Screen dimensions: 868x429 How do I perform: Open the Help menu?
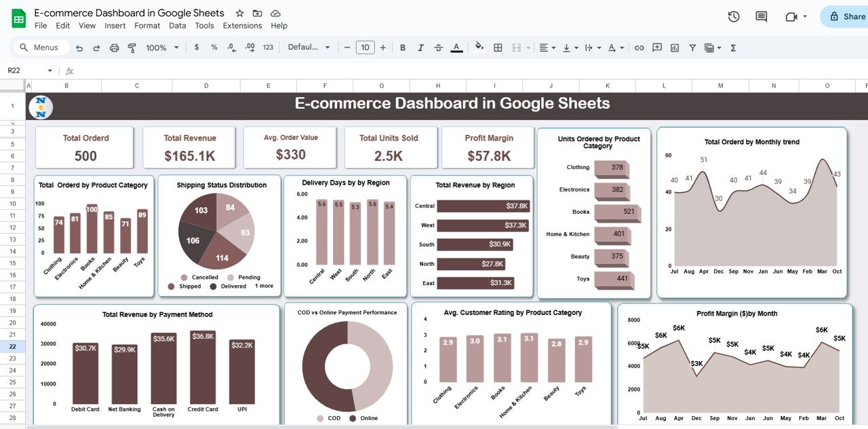(x=279, y=26)
